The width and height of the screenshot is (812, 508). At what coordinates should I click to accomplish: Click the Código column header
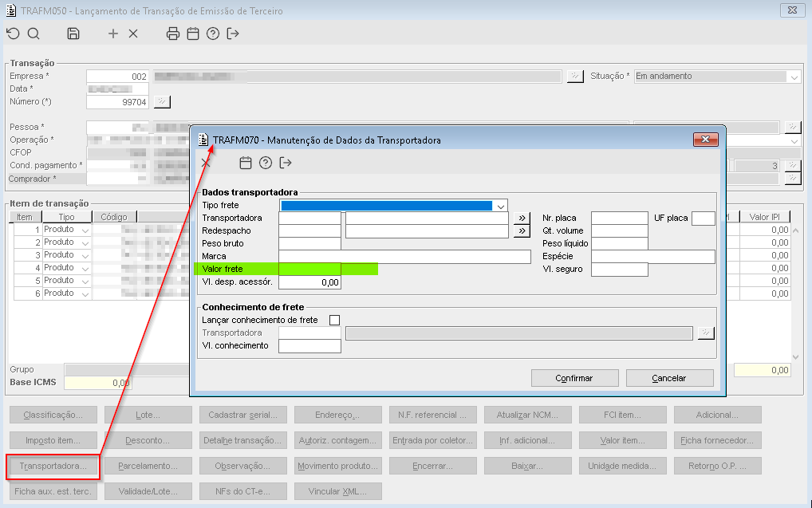(x=114, y=217)
